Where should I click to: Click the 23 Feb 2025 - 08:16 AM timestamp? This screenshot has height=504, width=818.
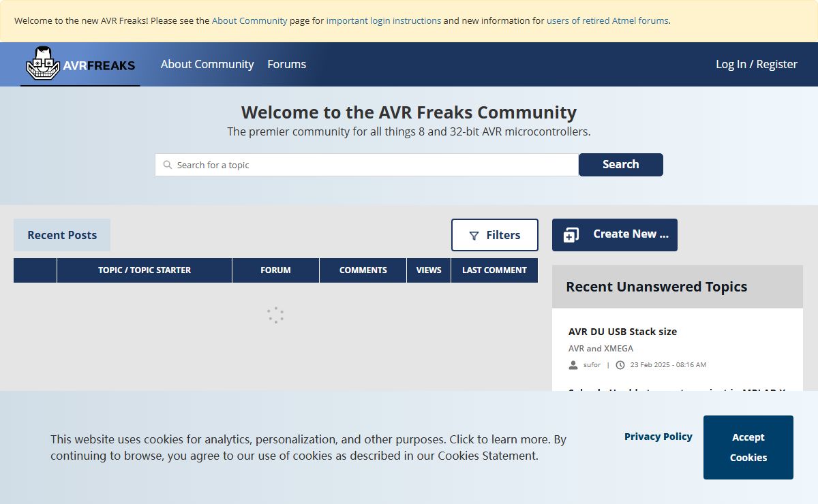click(x=668, y=365)
